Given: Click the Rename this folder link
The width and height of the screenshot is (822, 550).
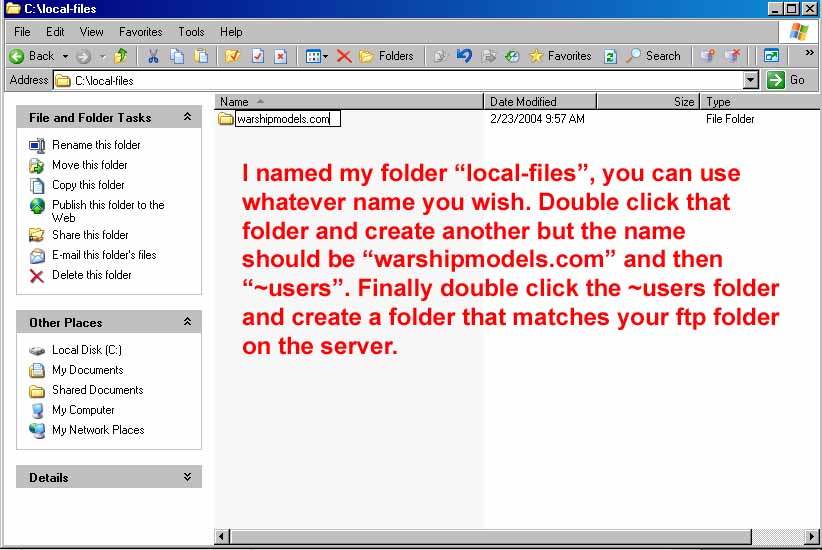Looking at the screenshot, I should (96, 145).
